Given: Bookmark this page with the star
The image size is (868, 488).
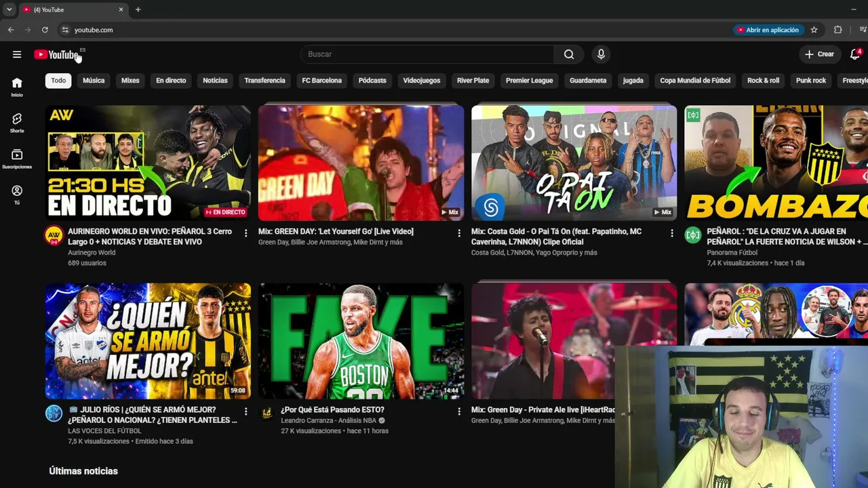Looking at the screenshot, I should (814, 30).
